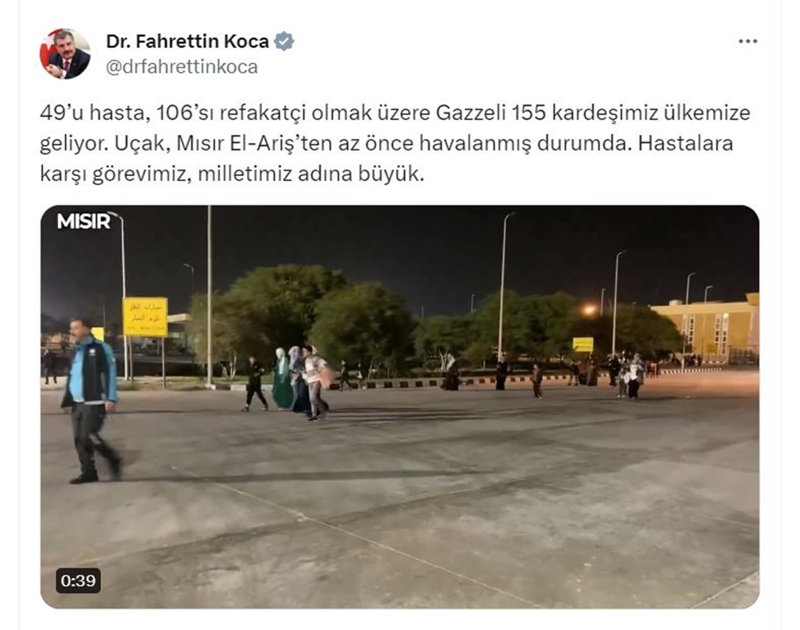
Task: Click the MISIR watermark on video
Action: 84,221
